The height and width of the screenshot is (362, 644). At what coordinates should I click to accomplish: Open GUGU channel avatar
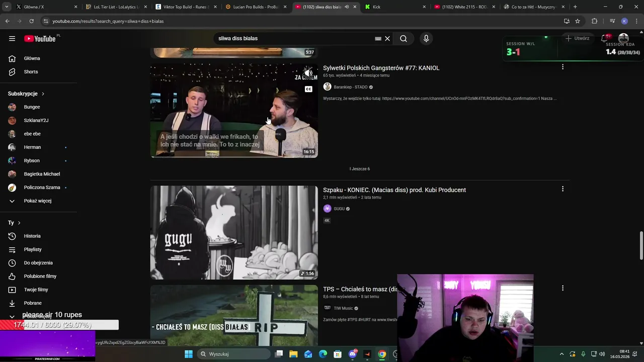[x=327, y=209]
